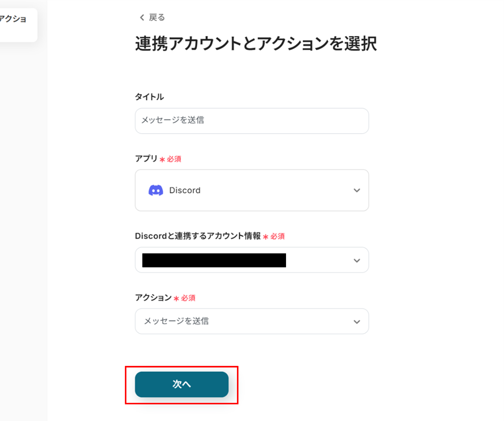
Task: Open the アクション dropdown with メッセージを送信
Action: point(251,321)
